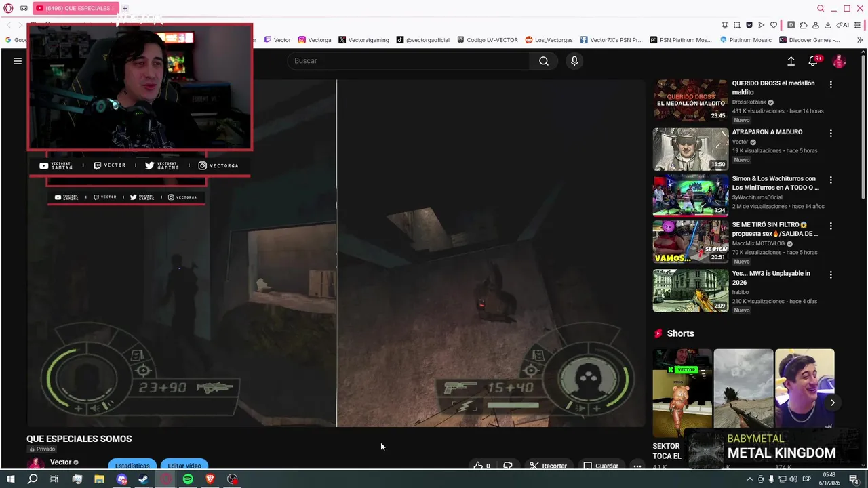Image resolution: width=868 pixels, height=488 pixels.
Task: Click the Estadísticas button
Action: [x=132, y=465]
